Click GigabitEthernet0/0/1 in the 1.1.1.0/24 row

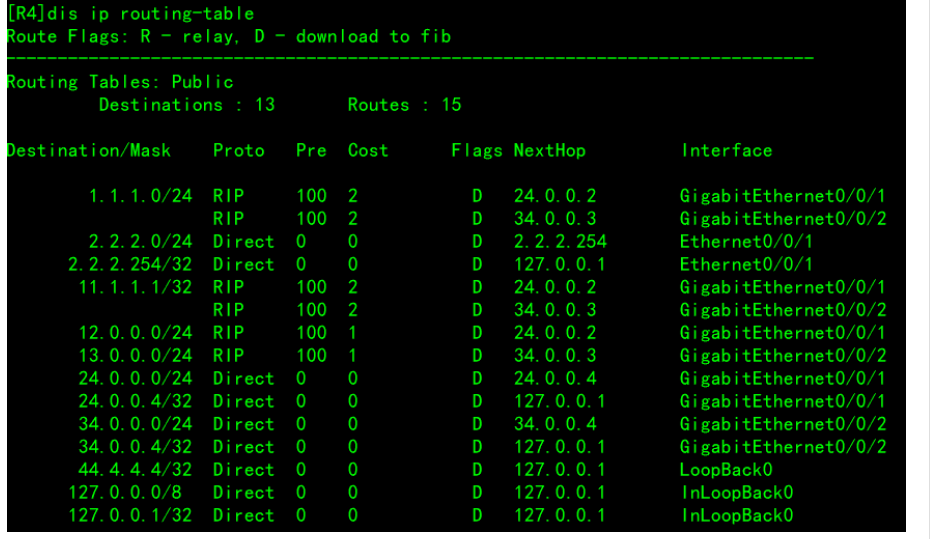[783, 196]
